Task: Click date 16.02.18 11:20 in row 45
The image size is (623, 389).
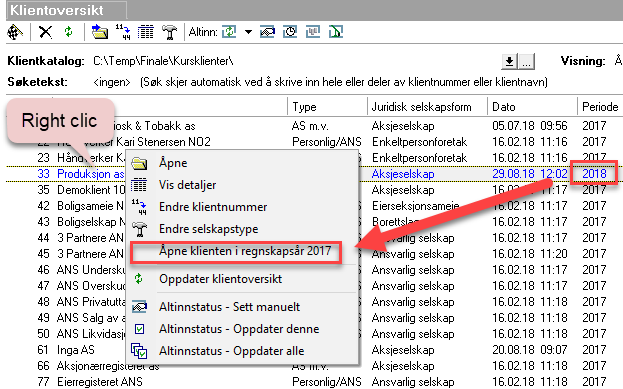Action: [530, 254]
